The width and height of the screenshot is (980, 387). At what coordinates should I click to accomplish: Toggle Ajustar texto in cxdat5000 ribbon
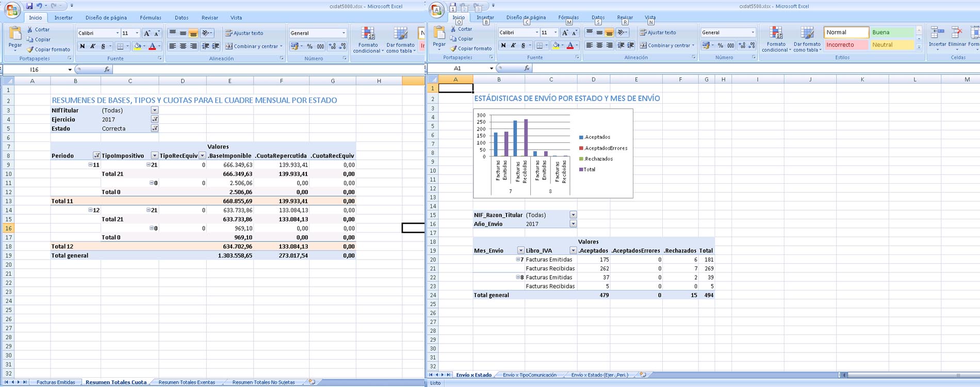[244, 33]
